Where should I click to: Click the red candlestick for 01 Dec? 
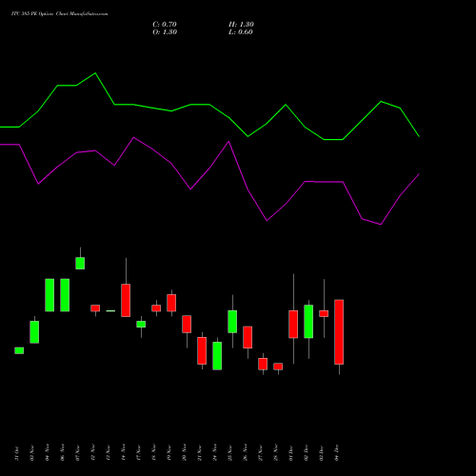coord(293,325)
